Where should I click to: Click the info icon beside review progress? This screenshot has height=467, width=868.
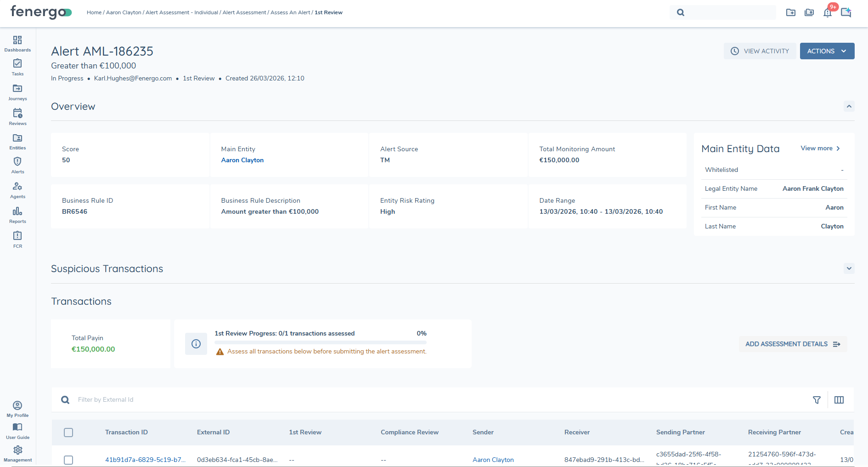196,344
